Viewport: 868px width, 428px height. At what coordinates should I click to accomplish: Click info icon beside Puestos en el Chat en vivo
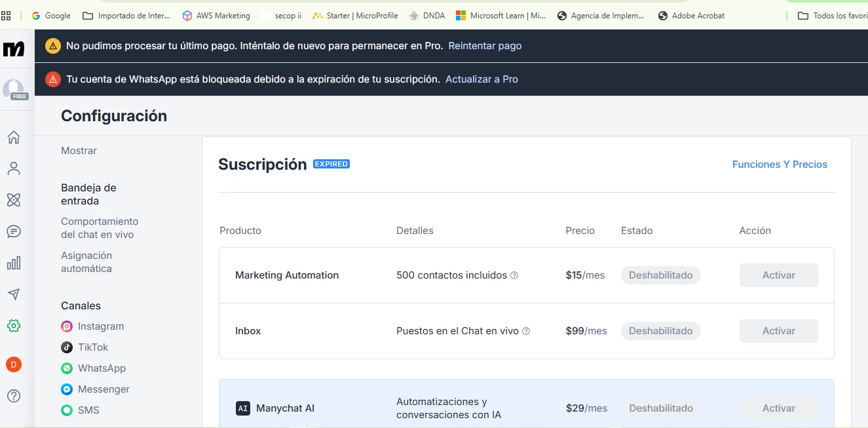coord(526,331)
